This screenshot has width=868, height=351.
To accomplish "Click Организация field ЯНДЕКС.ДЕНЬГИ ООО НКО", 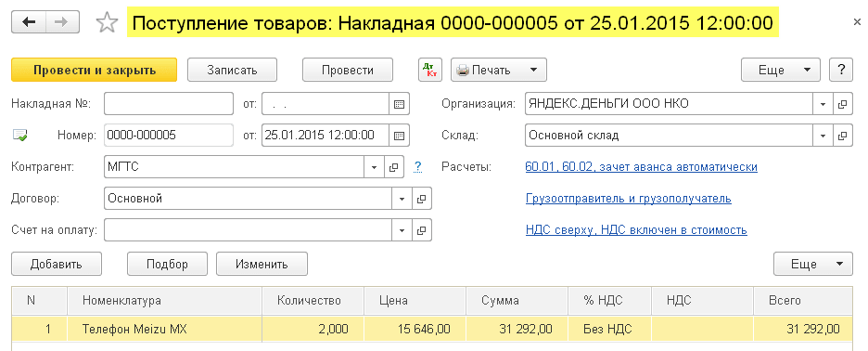I will point(670,104).
